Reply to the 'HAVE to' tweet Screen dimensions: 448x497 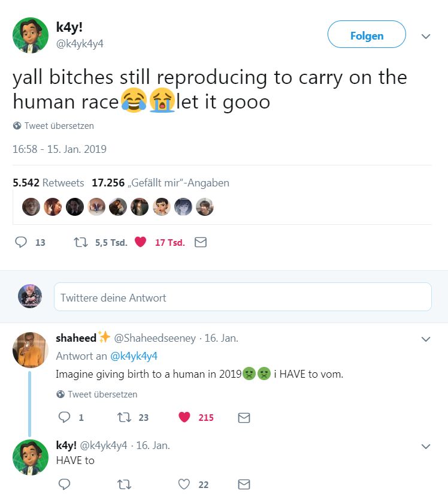click(x=63, y=484)
